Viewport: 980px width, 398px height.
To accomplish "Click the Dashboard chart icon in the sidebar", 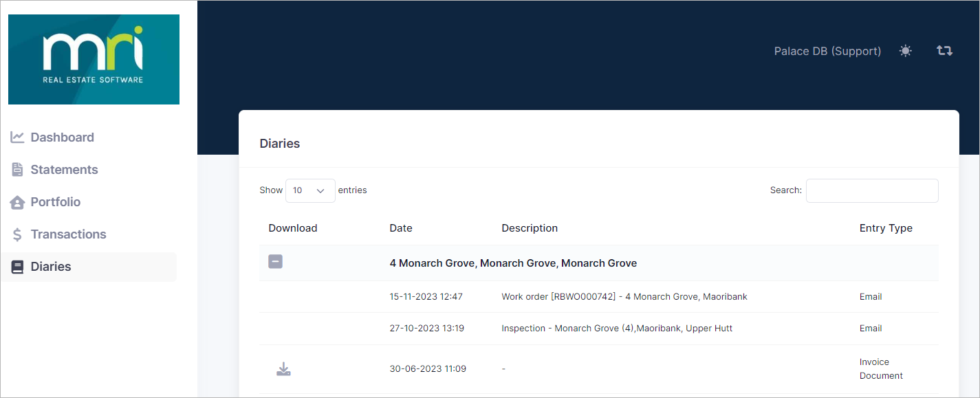I will click(x=17, y=137).
